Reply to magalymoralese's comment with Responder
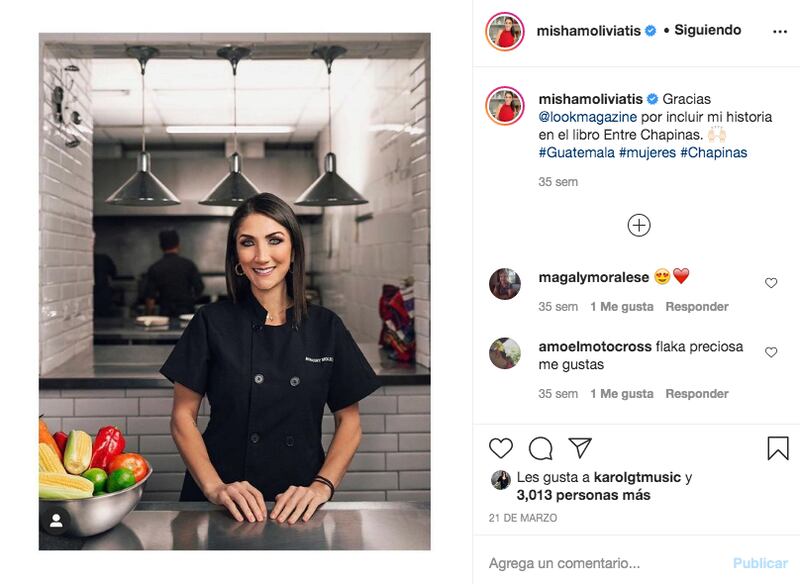The image size is (800, 584). (x=697, y=307)
